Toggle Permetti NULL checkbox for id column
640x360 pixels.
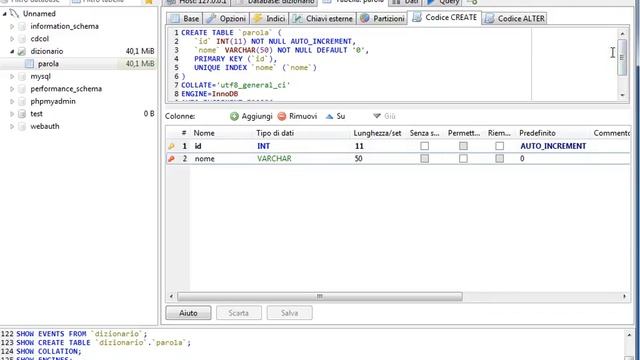click(463, 146)
